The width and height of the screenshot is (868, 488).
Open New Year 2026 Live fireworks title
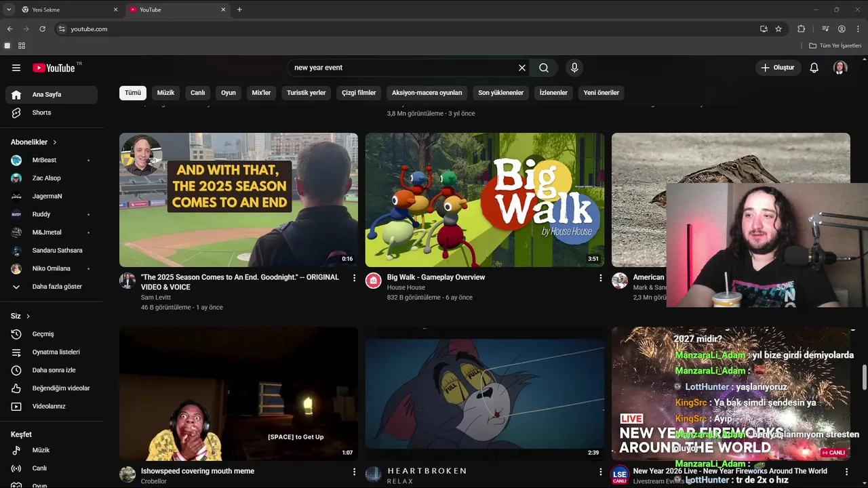tap(730, 471)
